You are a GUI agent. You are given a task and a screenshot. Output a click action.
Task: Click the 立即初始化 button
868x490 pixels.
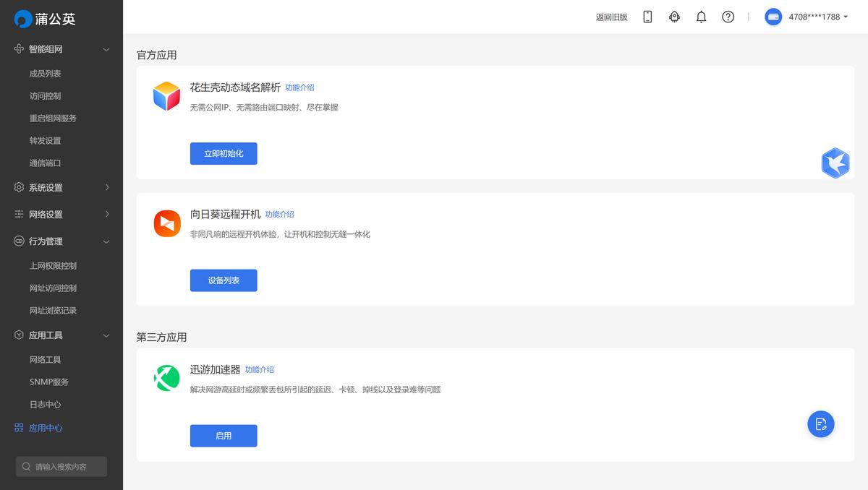224,153
